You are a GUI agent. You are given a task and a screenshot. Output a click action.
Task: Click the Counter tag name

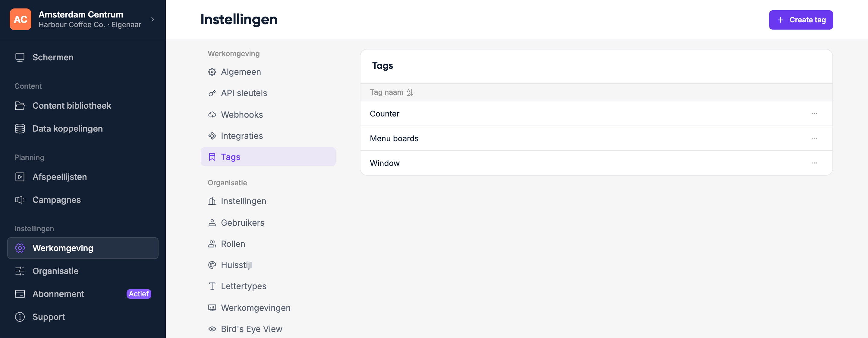(385, 114)
